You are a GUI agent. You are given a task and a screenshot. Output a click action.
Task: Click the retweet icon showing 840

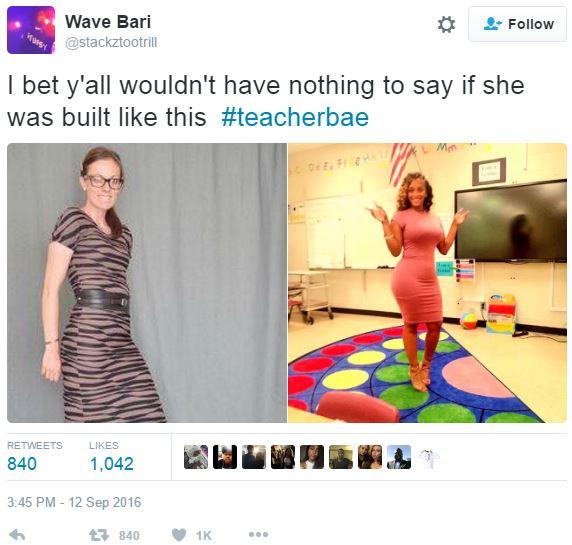coord(99,535)
